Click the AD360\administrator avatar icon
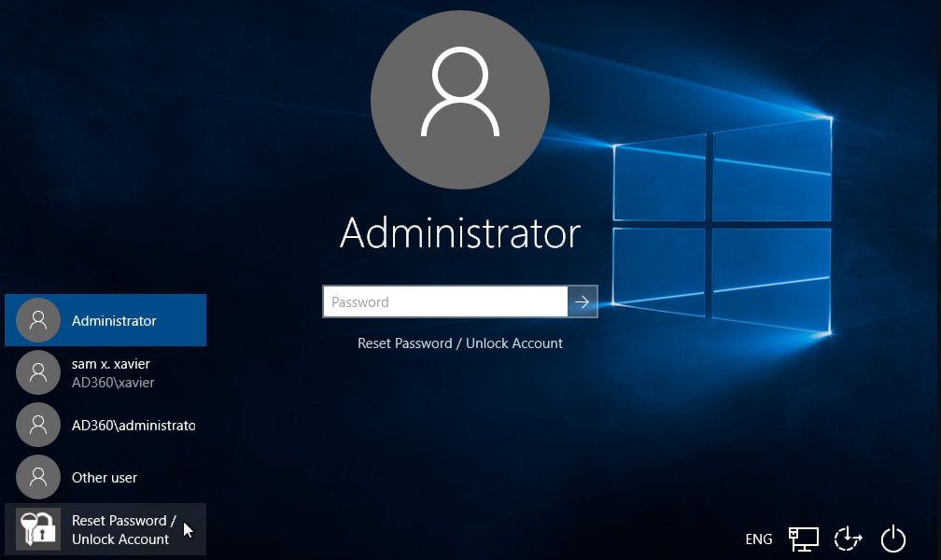 tap(37, 425)
